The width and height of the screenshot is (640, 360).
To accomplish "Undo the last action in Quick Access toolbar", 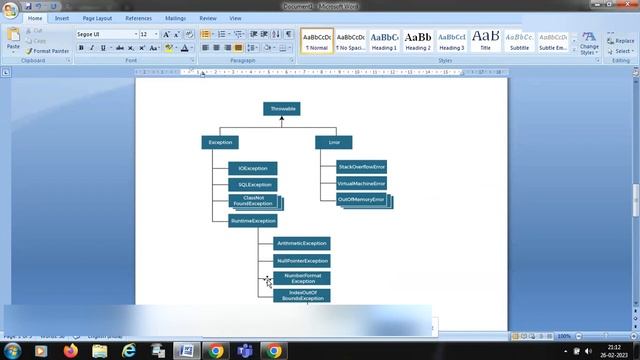I will [38, 6].
